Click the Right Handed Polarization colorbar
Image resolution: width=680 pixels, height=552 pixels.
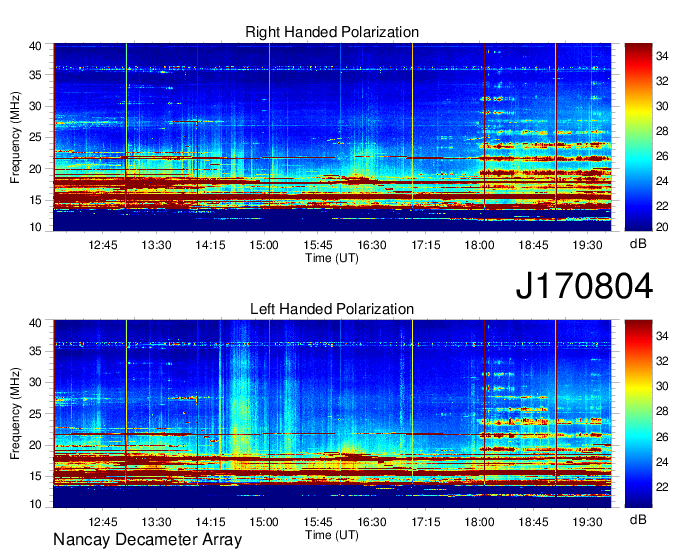click(x=638, y=137)
